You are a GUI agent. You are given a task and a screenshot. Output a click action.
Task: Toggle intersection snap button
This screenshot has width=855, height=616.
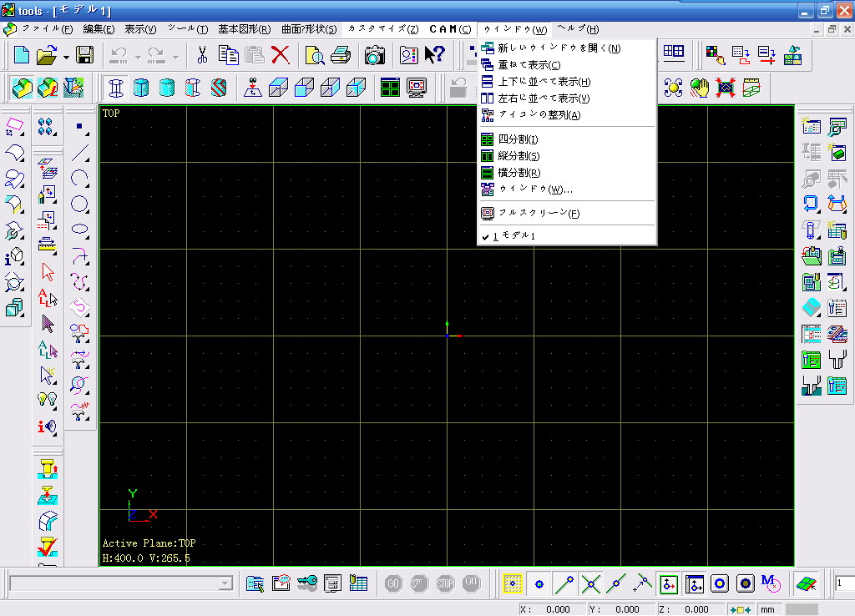click(x=590, y=583)
